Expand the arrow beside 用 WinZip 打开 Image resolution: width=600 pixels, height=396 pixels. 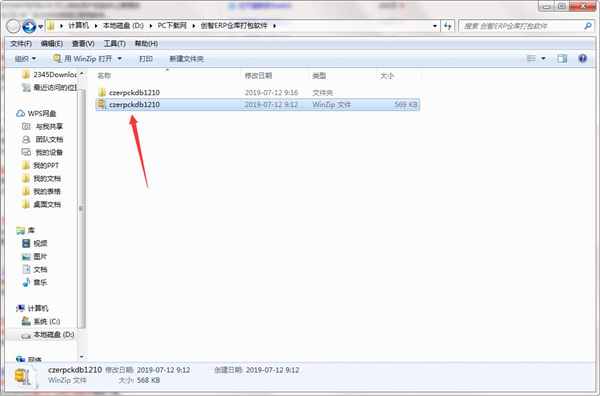119,59
